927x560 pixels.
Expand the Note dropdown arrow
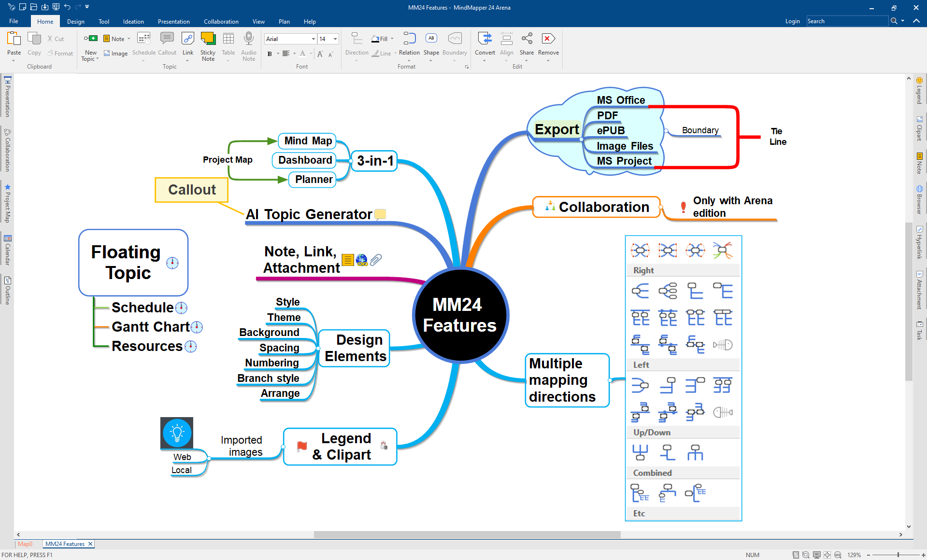tap(129, 39)
